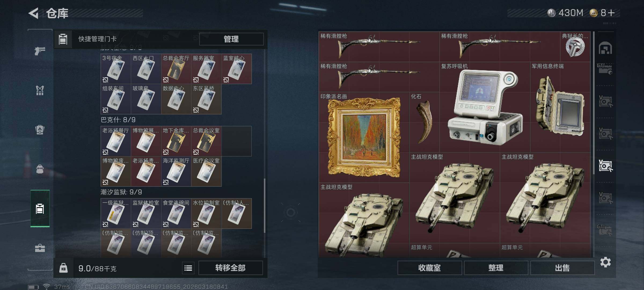The width and height of the screenshot is (644, 290).
Task: Select the armor vest category icon
Action: [x=40, y=90]
